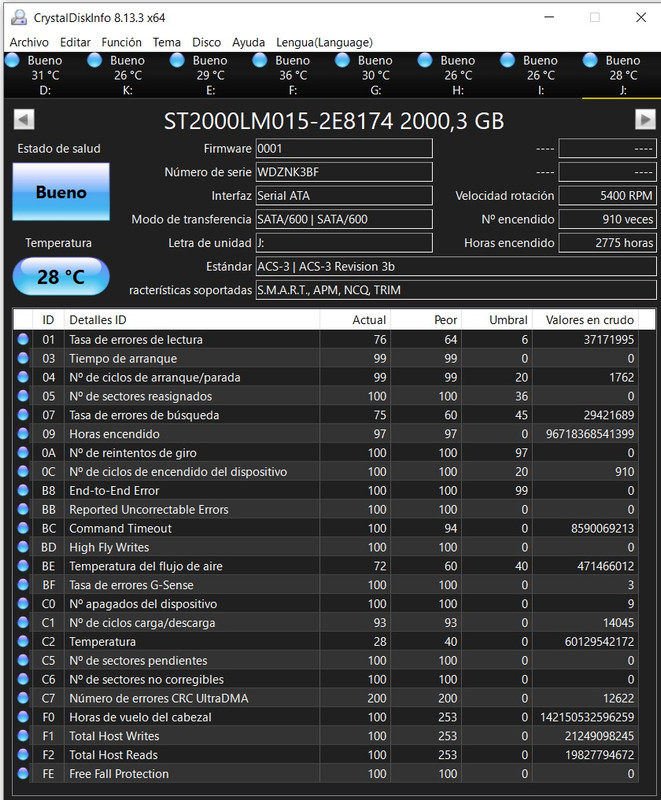The image size is (661, 800).
Task: Select the Horas encendido attribute 09 row
Action: [326, 434]
